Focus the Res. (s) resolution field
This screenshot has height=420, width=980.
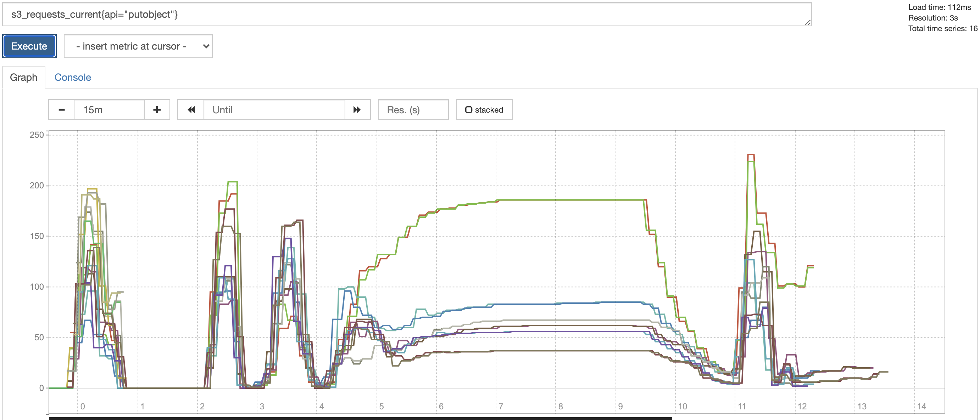pyautogui.click(x=413, y=110)
